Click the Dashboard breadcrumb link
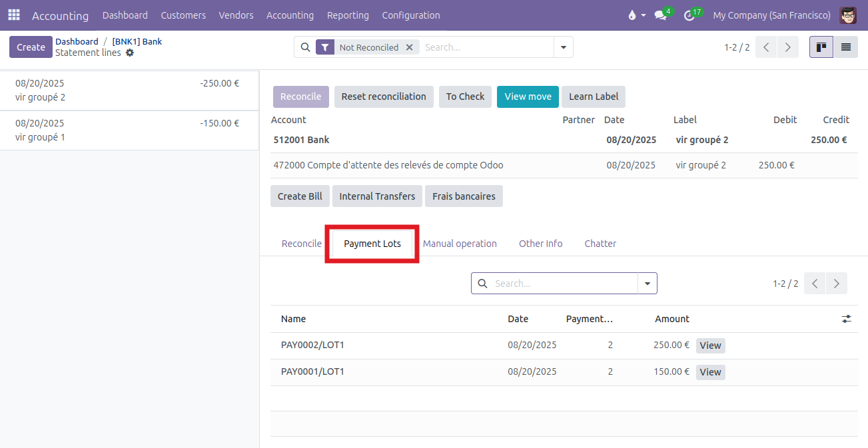 [77, 41]
